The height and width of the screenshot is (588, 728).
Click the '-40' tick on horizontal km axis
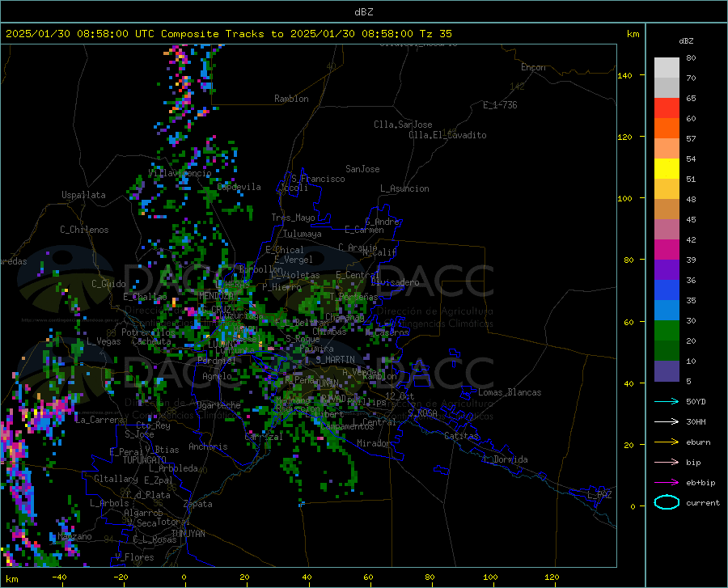59,577
